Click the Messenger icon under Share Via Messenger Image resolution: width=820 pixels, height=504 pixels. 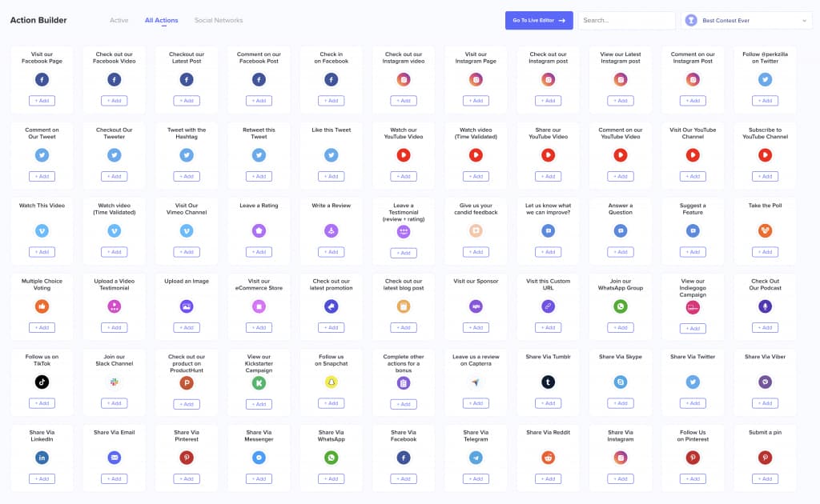[x=259, y=458]
